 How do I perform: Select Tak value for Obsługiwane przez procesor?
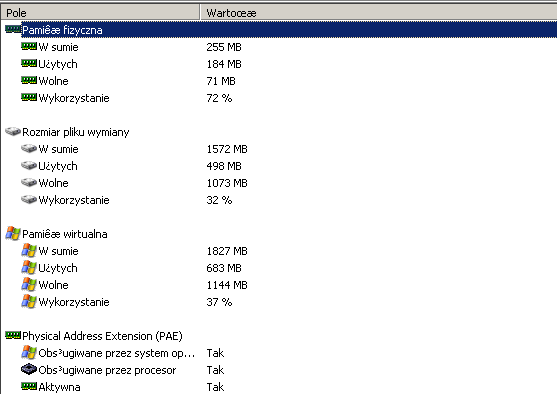click(x=215, y=370)
